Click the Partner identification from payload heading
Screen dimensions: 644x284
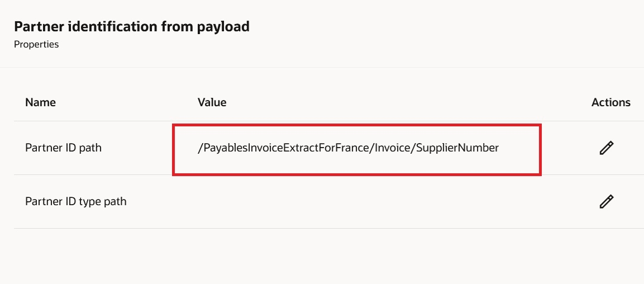pos(132,27)
